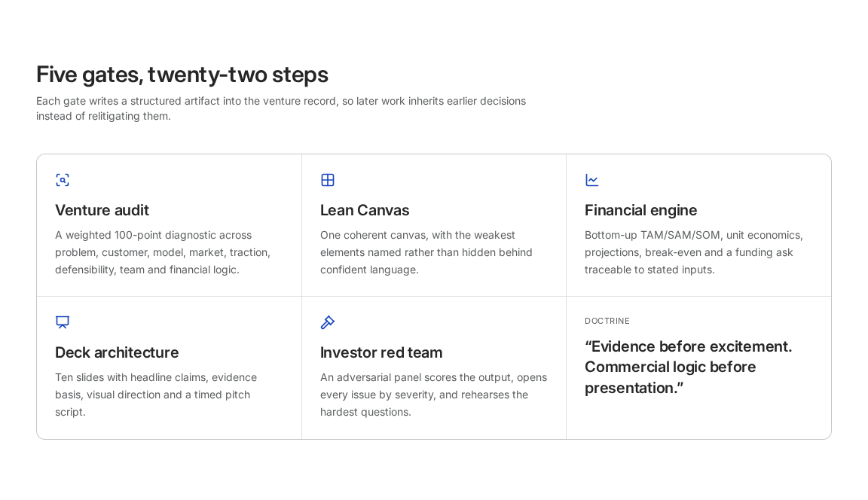Viewport: 868px width, 500px height.
Task: Click the "Investor red team" card title
Action: [x=381, y=352]
